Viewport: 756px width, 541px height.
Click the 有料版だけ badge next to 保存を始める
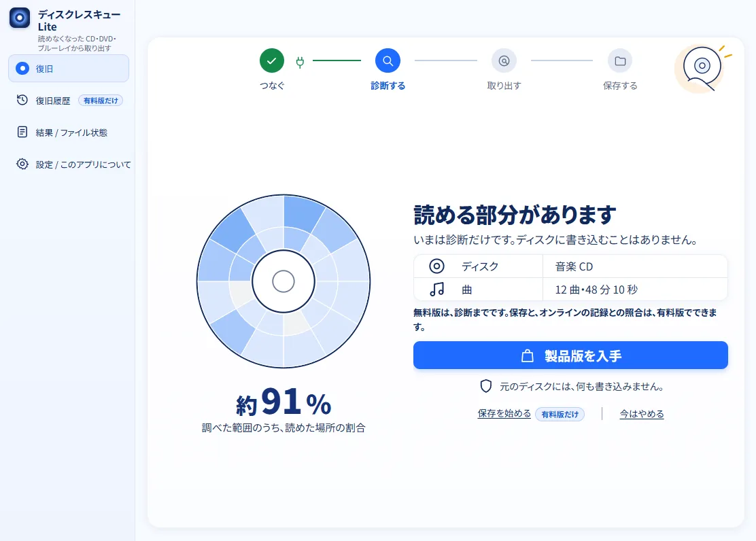point(560,414)
